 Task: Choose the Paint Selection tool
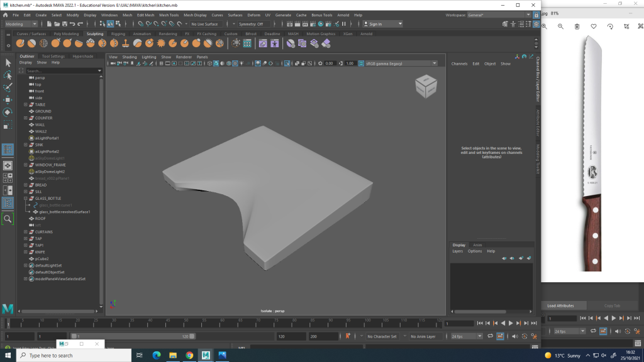click(x=8, y=87)
